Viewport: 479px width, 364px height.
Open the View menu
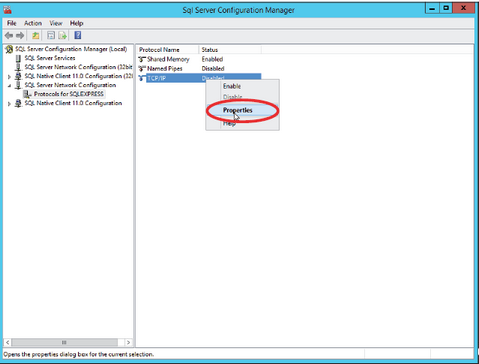(56, 23)
